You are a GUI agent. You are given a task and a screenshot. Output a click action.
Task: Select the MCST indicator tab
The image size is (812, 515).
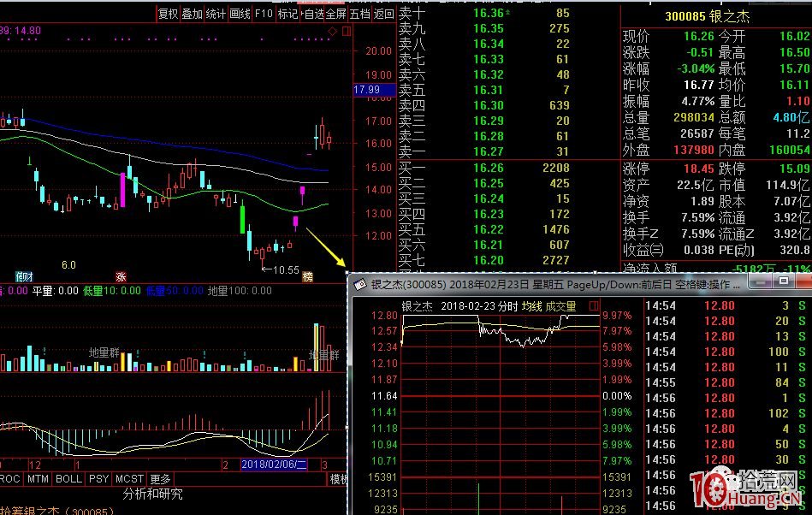[129, 479]
